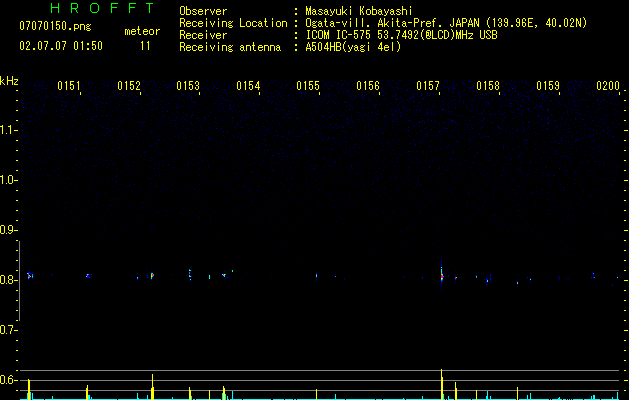The width and height of the screenshot is (629, 400).
Task: Click the Receiving Location label
Action: (x=233, y=23)
